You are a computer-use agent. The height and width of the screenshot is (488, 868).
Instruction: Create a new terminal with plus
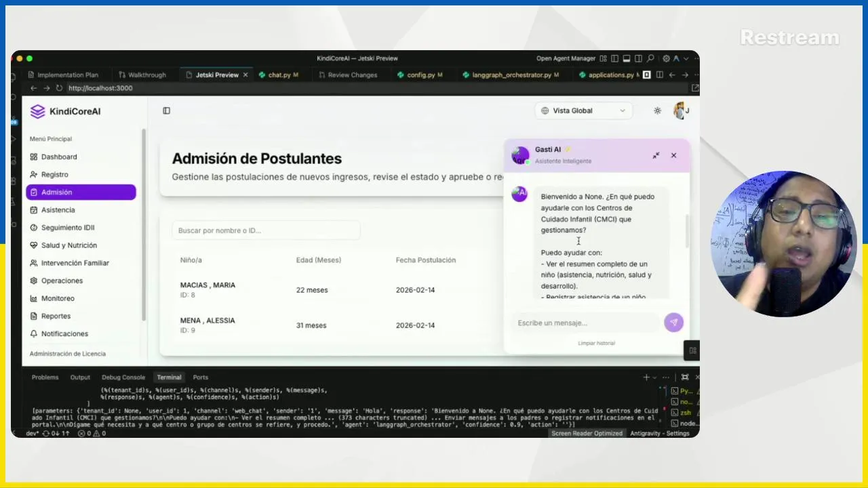pyautogui.click(x=646, y=378)
